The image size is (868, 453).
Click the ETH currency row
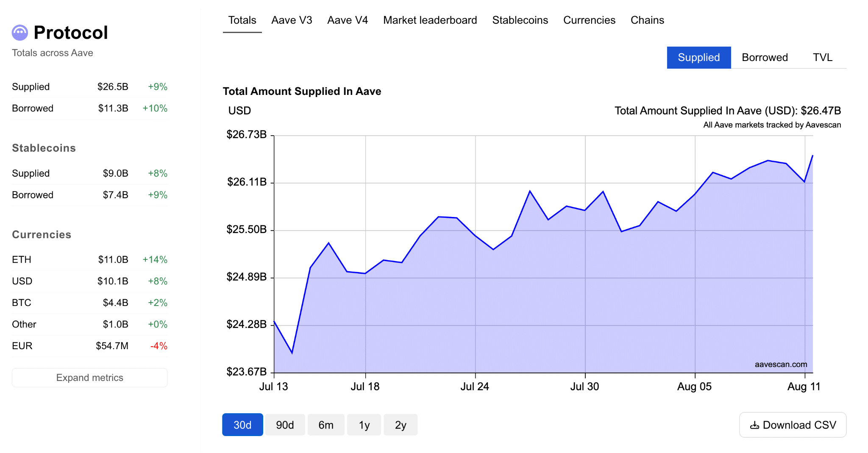(90, 260)
